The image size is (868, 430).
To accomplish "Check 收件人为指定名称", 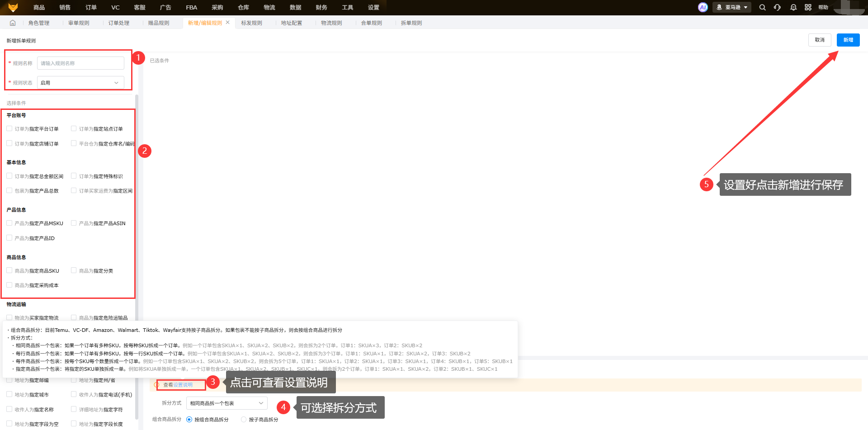I will click(x=9, y=409).
